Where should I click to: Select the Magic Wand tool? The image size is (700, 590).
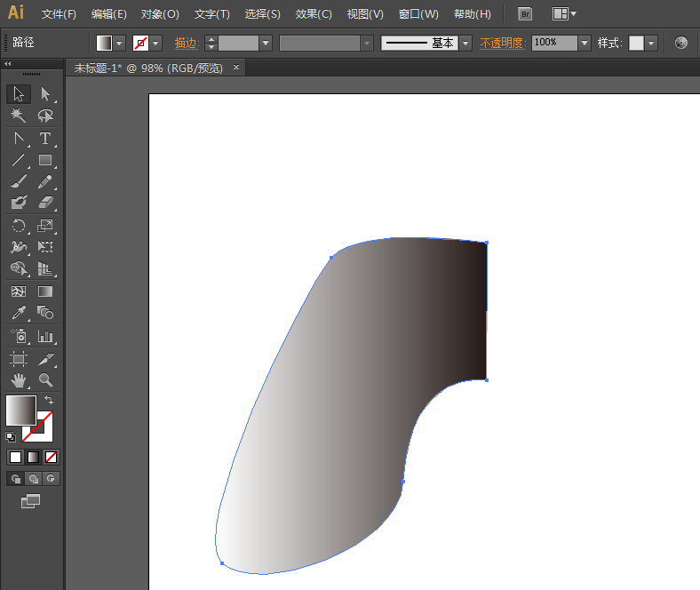point(19,116)
